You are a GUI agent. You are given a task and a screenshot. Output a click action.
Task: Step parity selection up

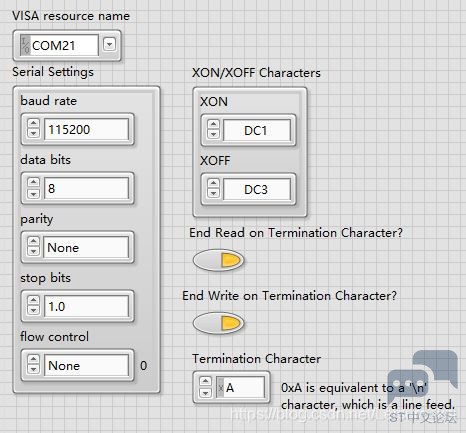(x=33, y=241)
